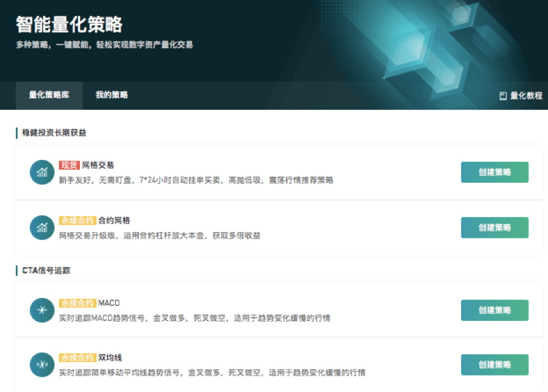Click the CTA信号追踪 section heading

[x=46, y=270]
